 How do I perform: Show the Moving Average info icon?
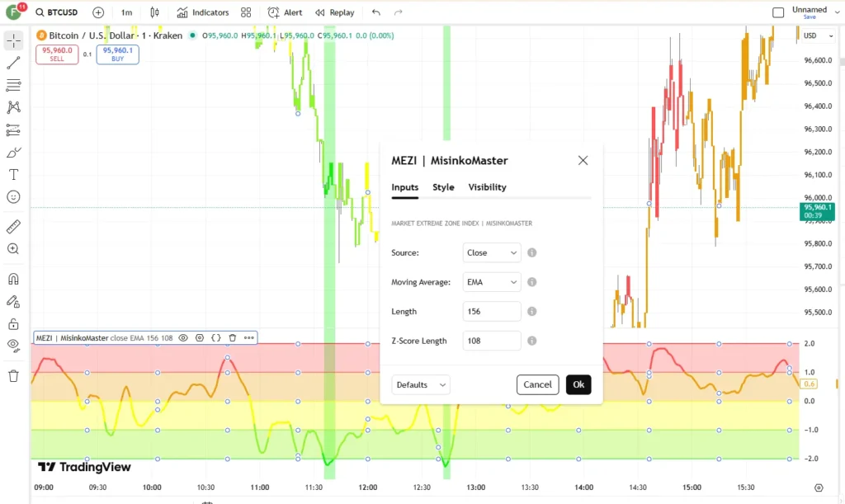click(532, 282)
